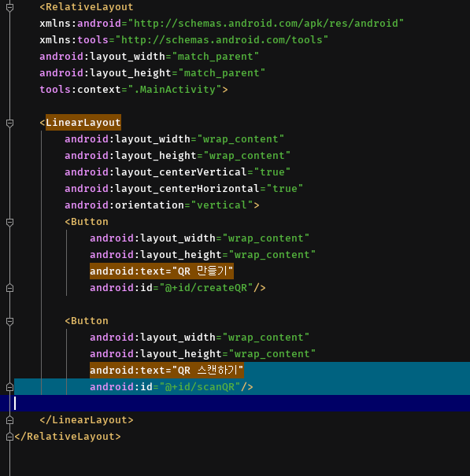
Task: Collapse the LinearLayout opening tag fold marker
Action: click(9, 123)
